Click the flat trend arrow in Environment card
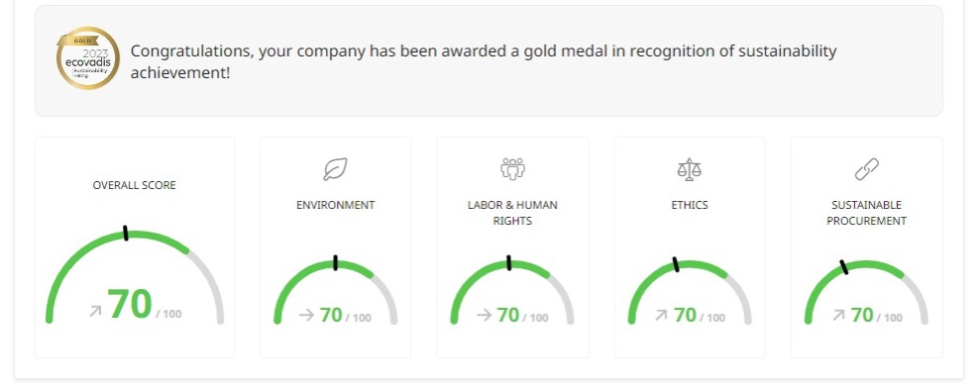Screen dimensions: 980x388 tap(306, 315)
